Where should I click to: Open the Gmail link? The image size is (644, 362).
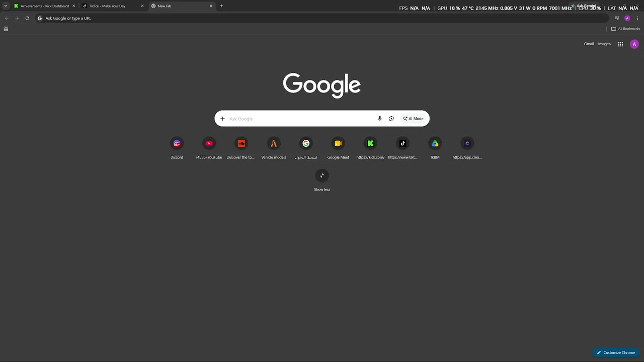589,44
